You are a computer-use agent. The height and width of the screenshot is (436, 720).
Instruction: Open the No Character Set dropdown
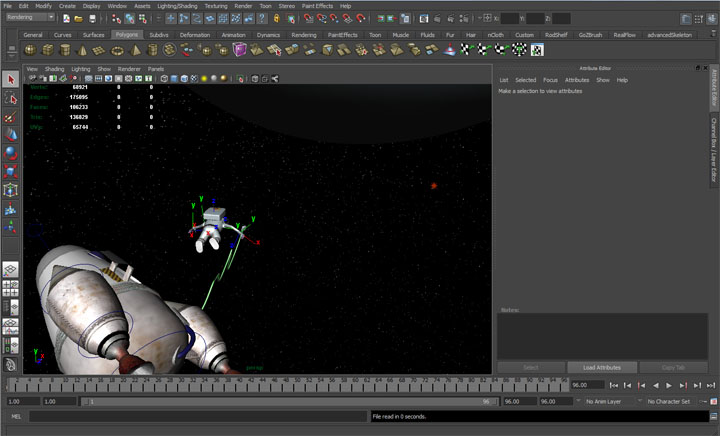[x=668, y=401]
